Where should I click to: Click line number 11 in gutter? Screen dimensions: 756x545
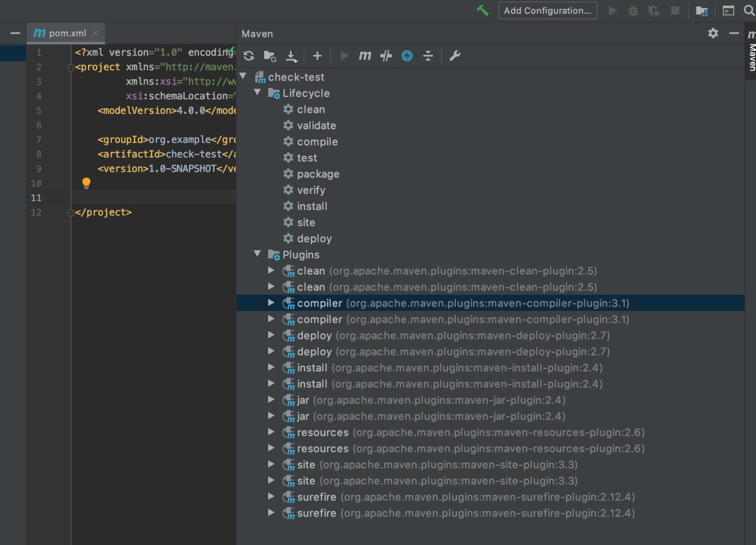(36, 198)
